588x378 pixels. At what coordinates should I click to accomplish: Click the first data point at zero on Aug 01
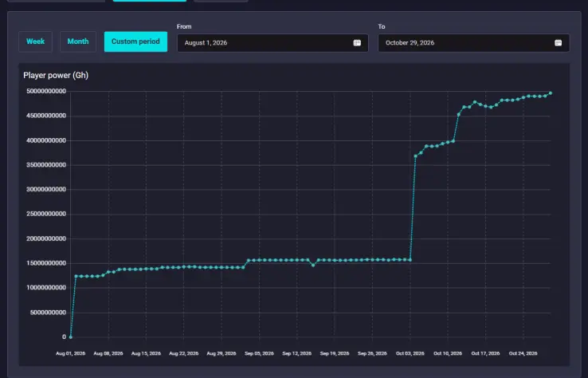click(70, 337)
